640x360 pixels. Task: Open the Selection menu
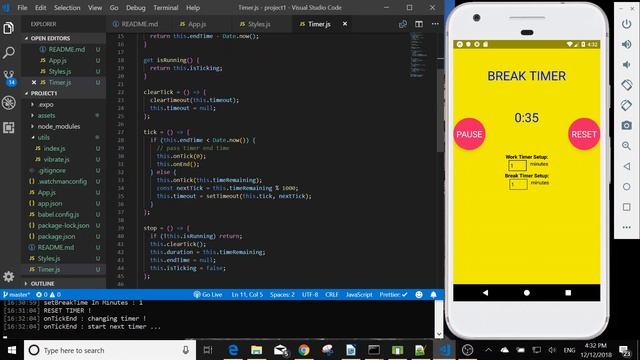(67, 7)
